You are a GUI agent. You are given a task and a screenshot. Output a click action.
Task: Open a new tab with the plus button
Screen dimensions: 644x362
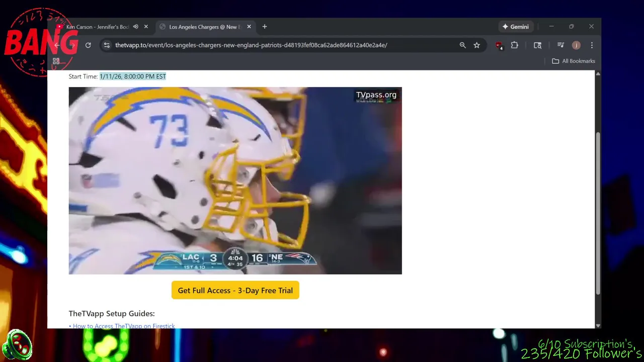pyautogui.click(x=265, y=27)
